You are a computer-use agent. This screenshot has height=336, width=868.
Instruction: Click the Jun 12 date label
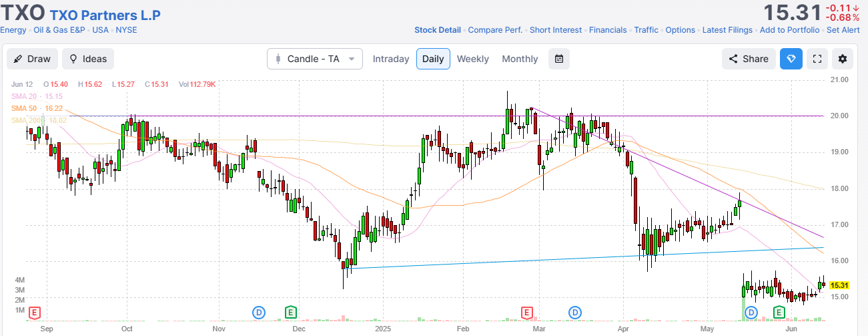click(21, 84)
